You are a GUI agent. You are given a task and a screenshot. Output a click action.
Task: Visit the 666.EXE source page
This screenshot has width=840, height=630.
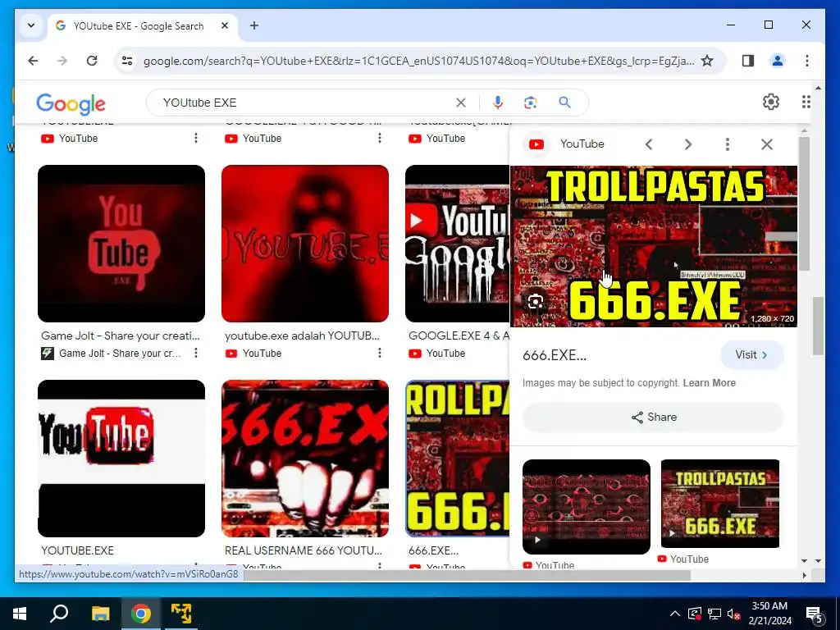pos(751,354)
